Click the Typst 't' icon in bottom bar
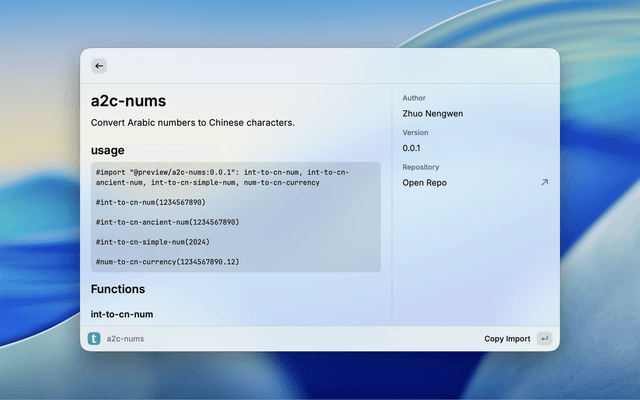This screenshot has height=400, width=640. click(94, 339)
